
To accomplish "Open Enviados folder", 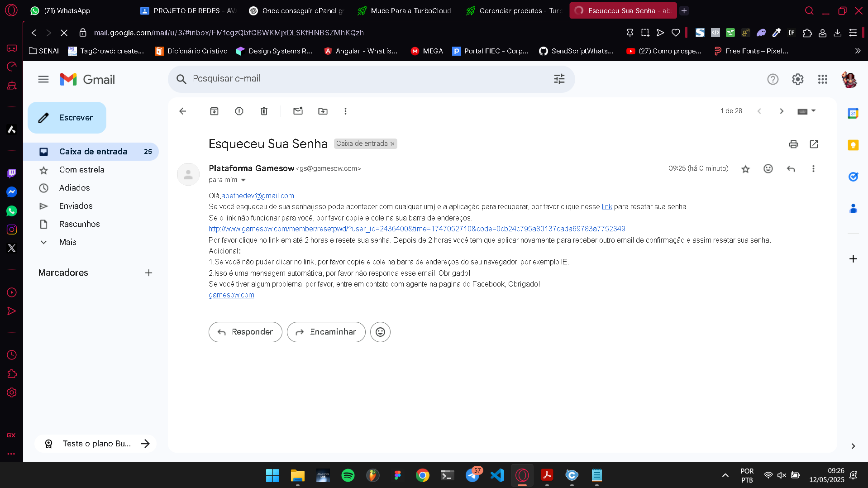I will (91, 206).
